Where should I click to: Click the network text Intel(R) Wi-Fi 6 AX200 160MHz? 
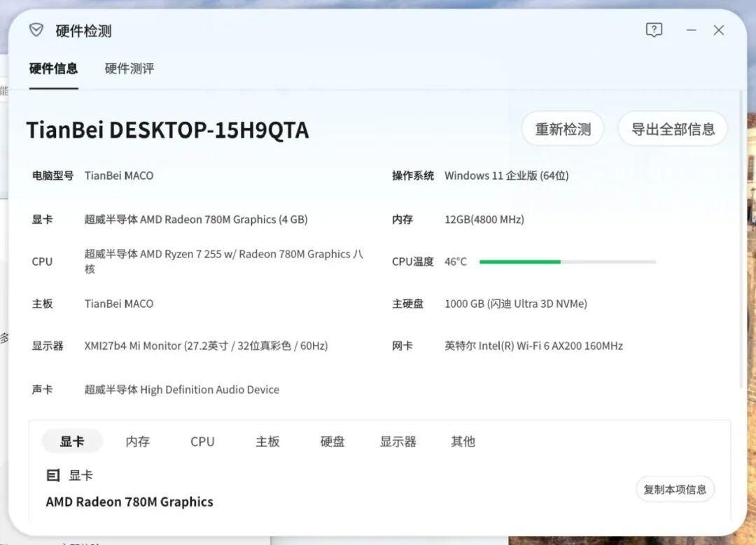click(x=551, y=346)
